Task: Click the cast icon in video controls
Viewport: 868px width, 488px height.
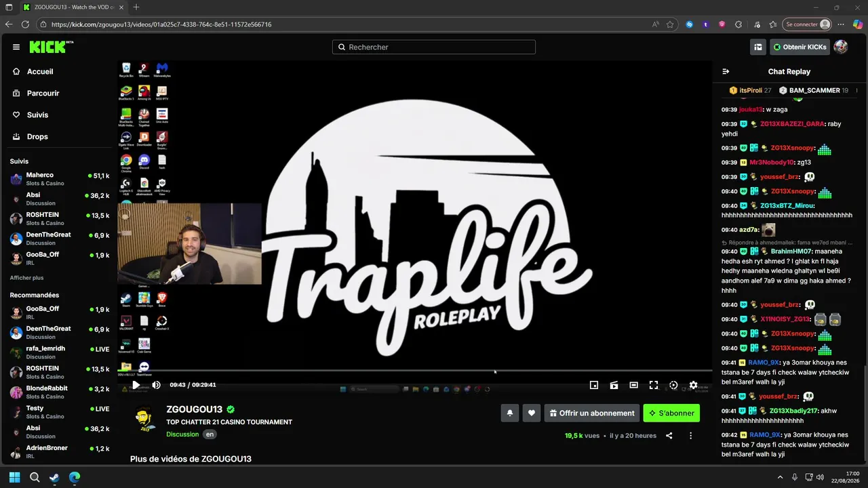Action: tap(614, 385)
